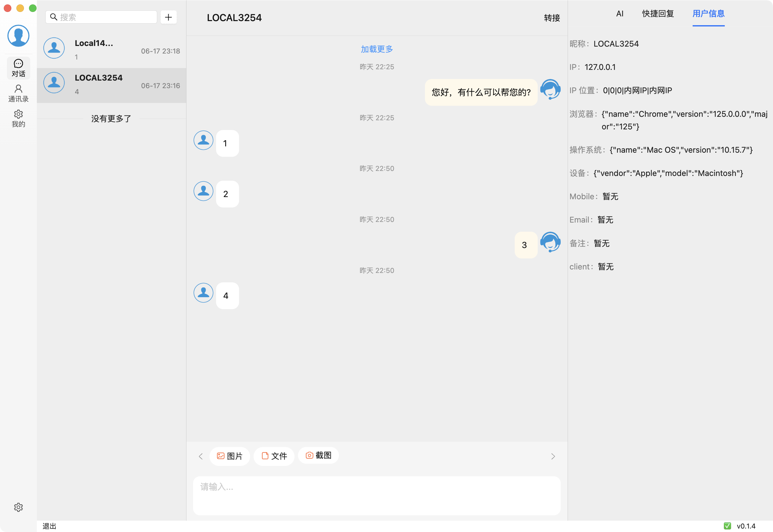Click the 退出 logout button
Image resolution: width=773 pixels, height=532 pixels.
pos(49,526)
